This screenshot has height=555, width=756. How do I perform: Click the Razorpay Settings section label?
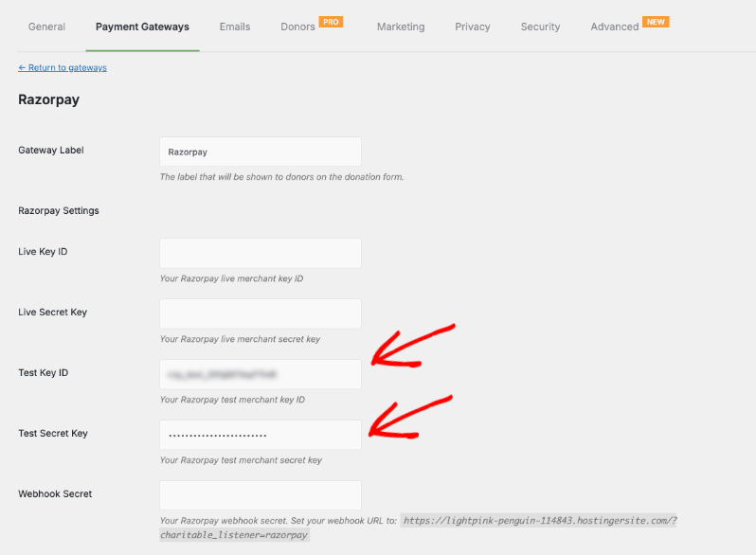click(59, 210)
